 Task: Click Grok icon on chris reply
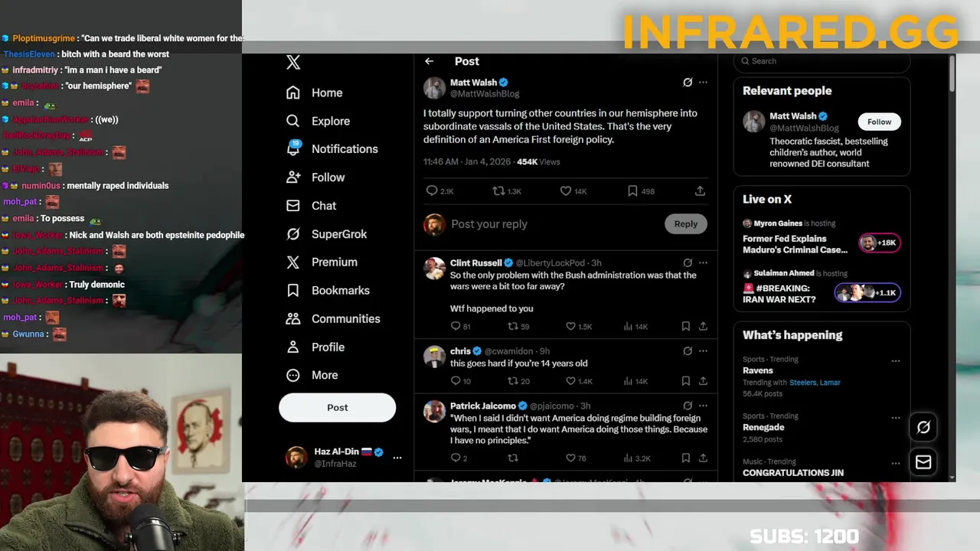(688, 350)
